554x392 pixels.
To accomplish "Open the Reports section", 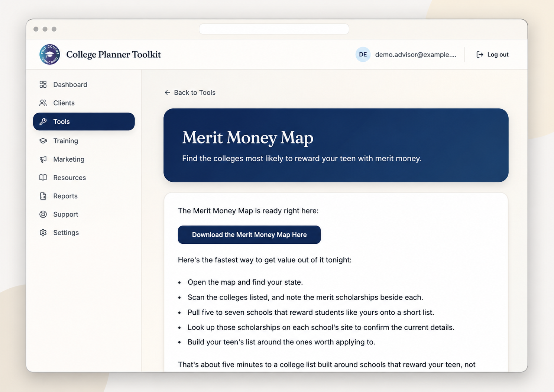I will 84,196.
